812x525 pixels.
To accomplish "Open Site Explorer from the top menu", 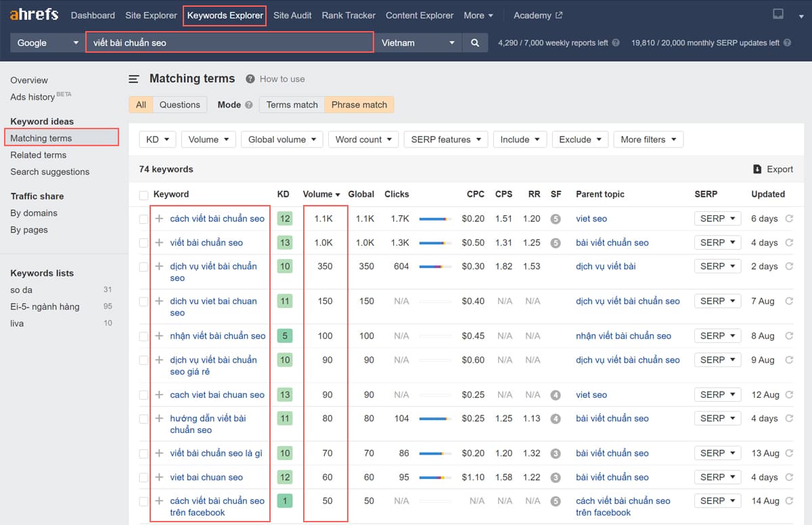I will (150, 15).
